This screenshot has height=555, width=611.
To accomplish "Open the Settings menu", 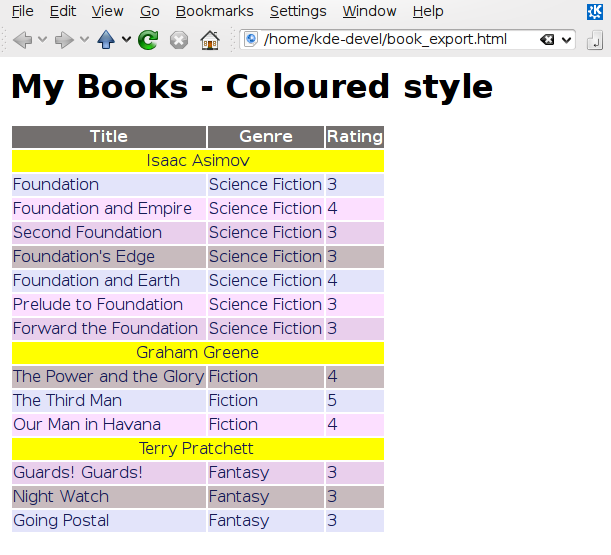I will (x=298, y=11).
